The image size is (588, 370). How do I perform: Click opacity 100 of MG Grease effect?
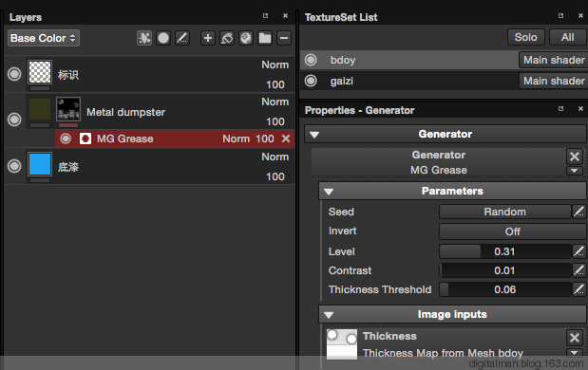coord(265,139)
